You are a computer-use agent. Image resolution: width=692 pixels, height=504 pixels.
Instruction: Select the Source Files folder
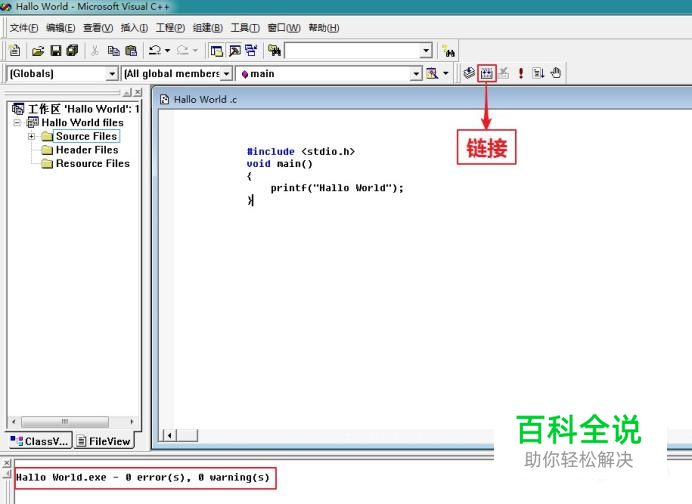tap(86, 136)
